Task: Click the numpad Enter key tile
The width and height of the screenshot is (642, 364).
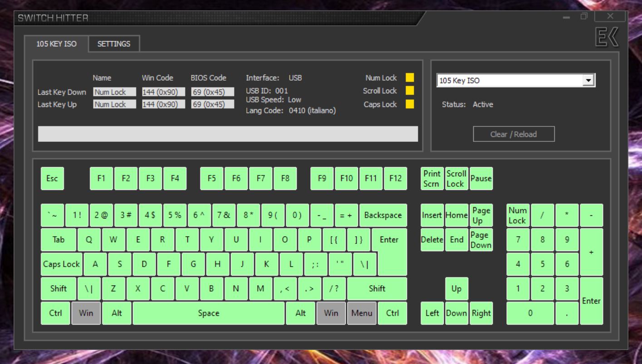Action: click(591, 301)
